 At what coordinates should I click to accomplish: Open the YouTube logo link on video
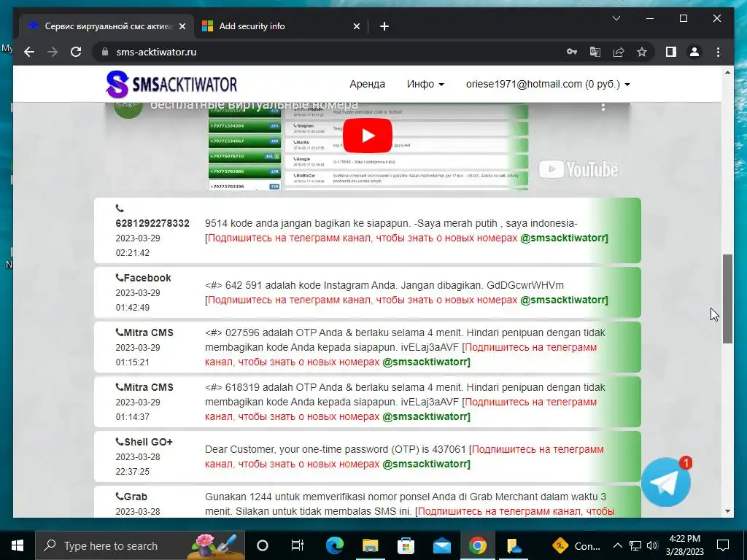(x=578, y=169)
